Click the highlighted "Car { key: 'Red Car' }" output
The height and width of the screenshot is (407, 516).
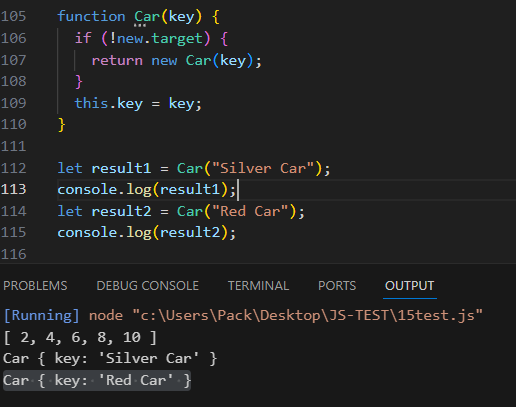[97, 380]
